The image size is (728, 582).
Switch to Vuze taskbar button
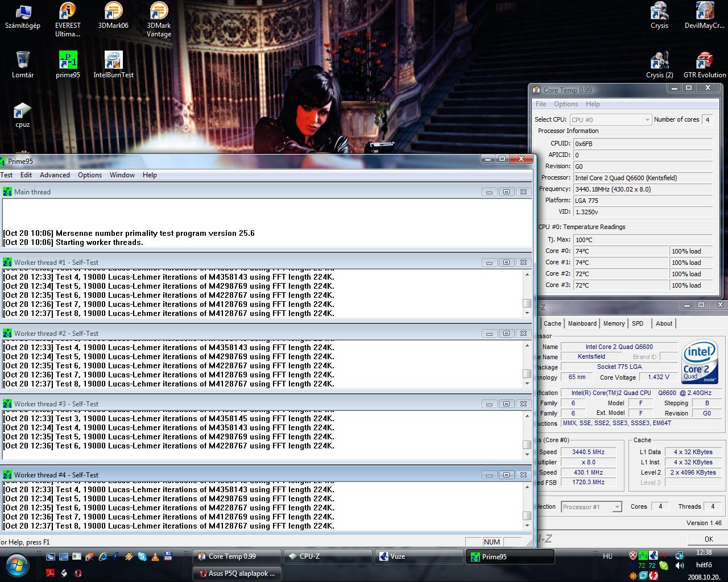pyautogui.click(x=420, y=556)
